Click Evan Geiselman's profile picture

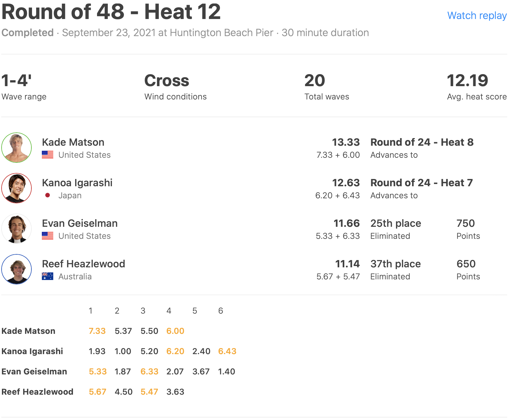[x=16, y=229]
